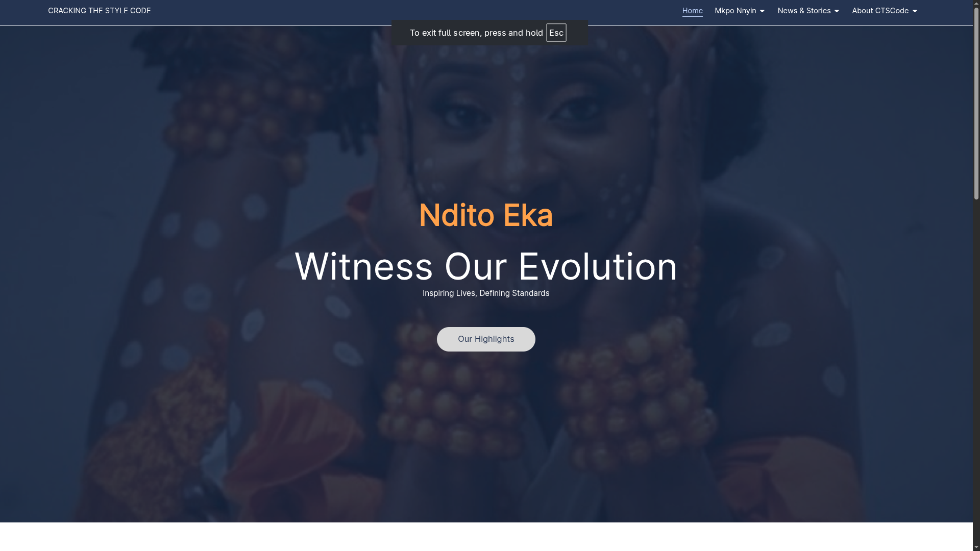Click the Esc key hint box
Image resolution: width=980 pixels, height=551 pixels.
tap(556, 33)
